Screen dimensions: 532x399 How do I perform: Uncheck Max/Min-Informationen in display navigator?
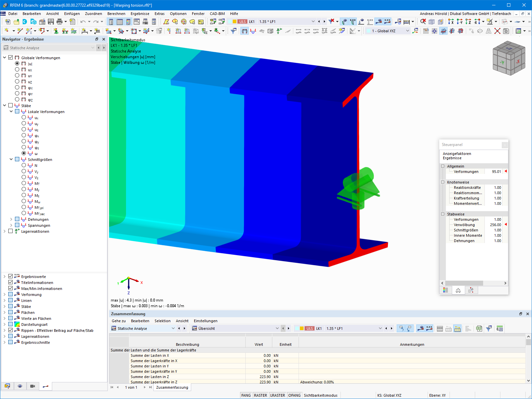coord(11,288)
